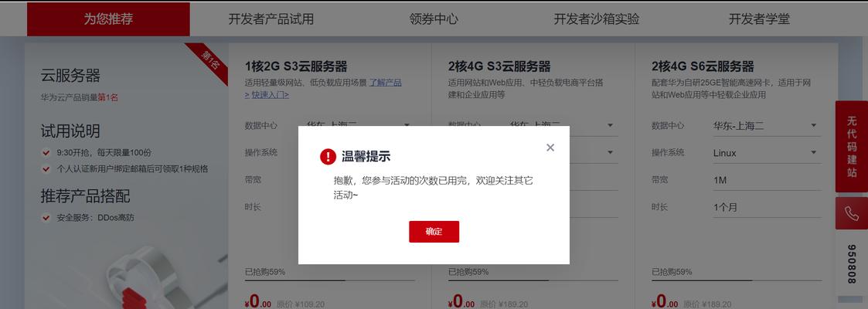Open the 了解产品 link
The image size is (868, 309).
click(x=385, y=83)
